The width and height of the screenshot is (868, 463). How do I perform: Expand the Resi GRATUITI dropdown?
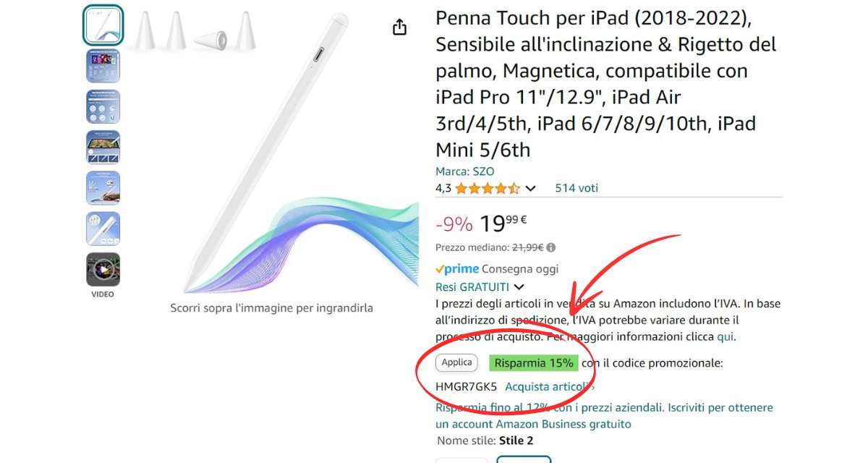[519, 287]
